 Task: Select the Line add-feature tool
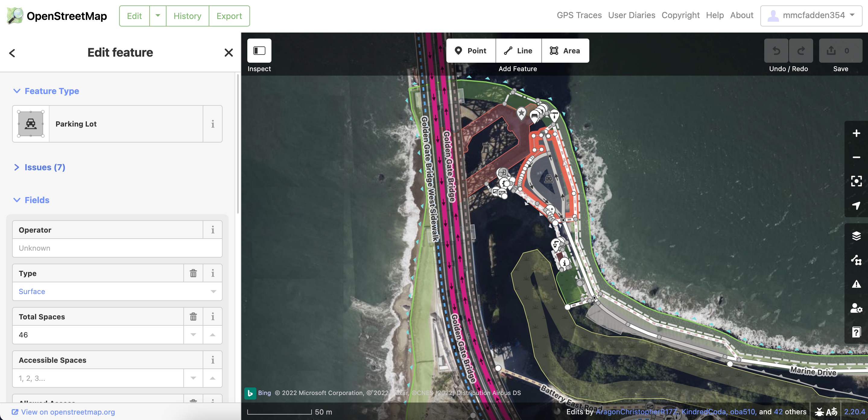pos(518,51)
